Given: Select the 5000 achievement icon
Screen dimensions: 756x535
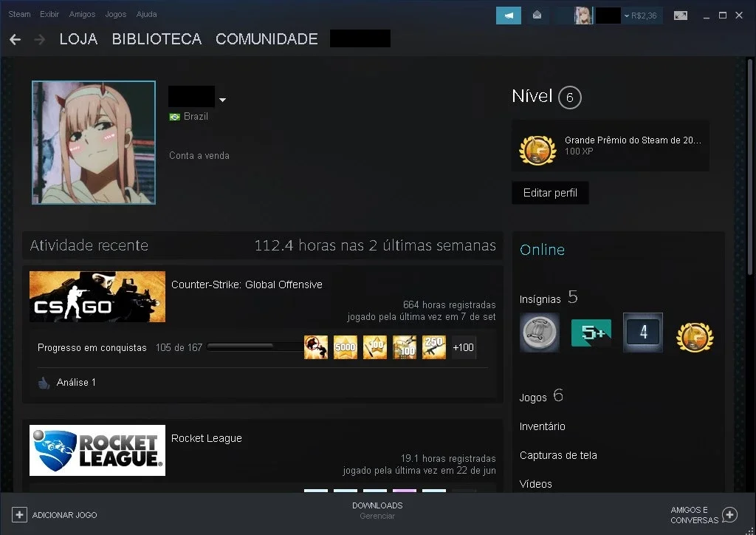Looking at the screenshot, I should [x=346, y=347].
